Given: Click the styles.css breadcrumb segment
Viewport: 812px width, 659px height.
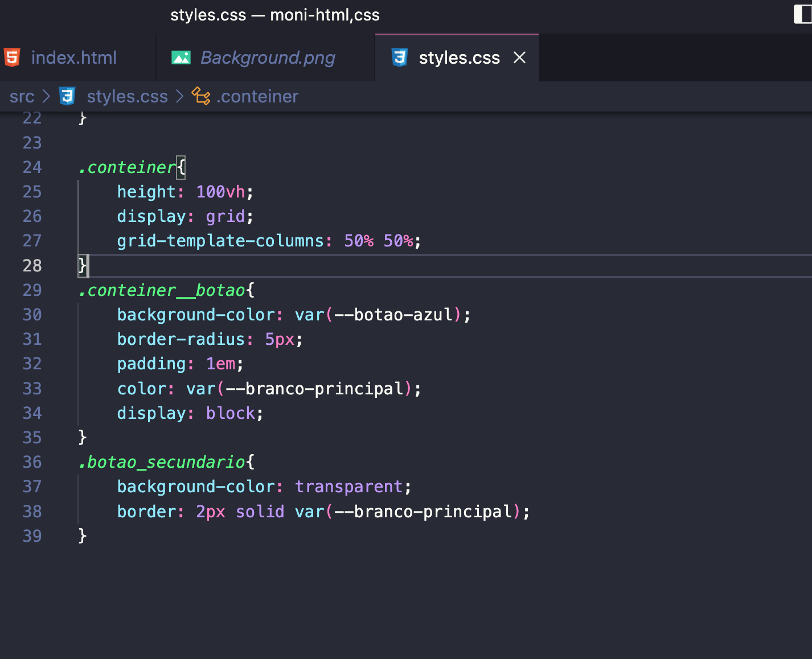Looking at the screenshot, I should pyautogui.click(x=127, y=97).
